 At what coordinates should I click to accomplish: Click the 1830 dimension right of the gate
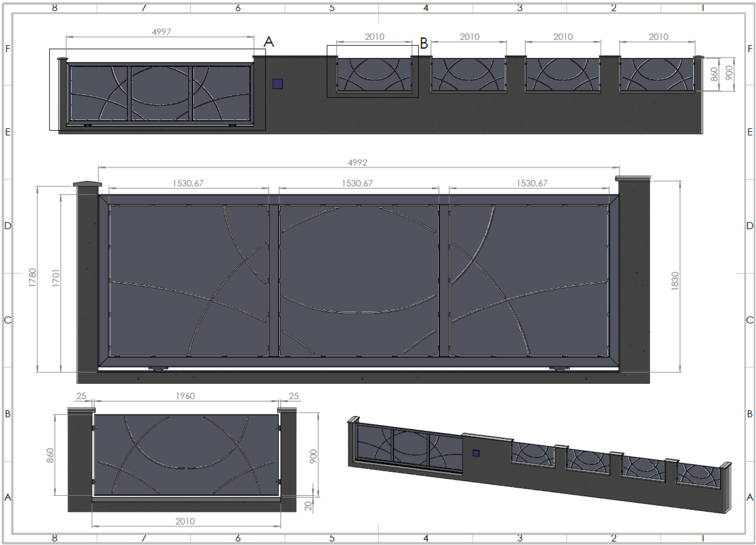tap(675, 281)
